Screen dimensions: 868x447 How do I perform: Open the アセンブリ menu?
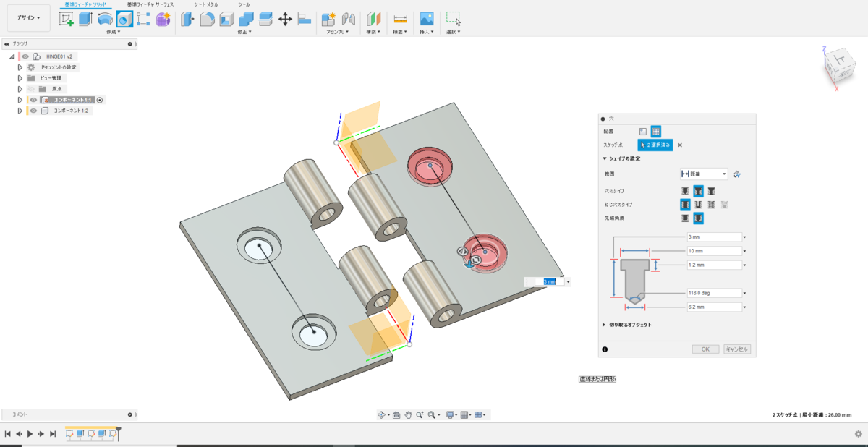(337, 32)
